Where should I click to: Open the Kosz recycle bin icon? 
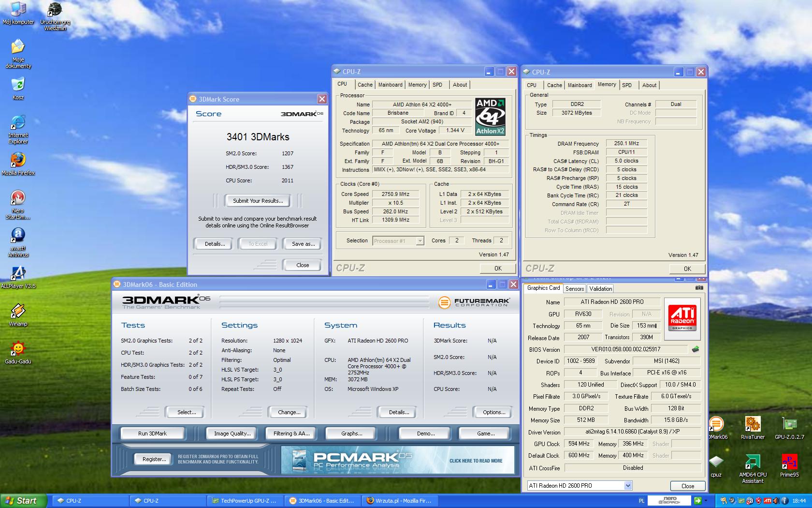pos(18,89)
